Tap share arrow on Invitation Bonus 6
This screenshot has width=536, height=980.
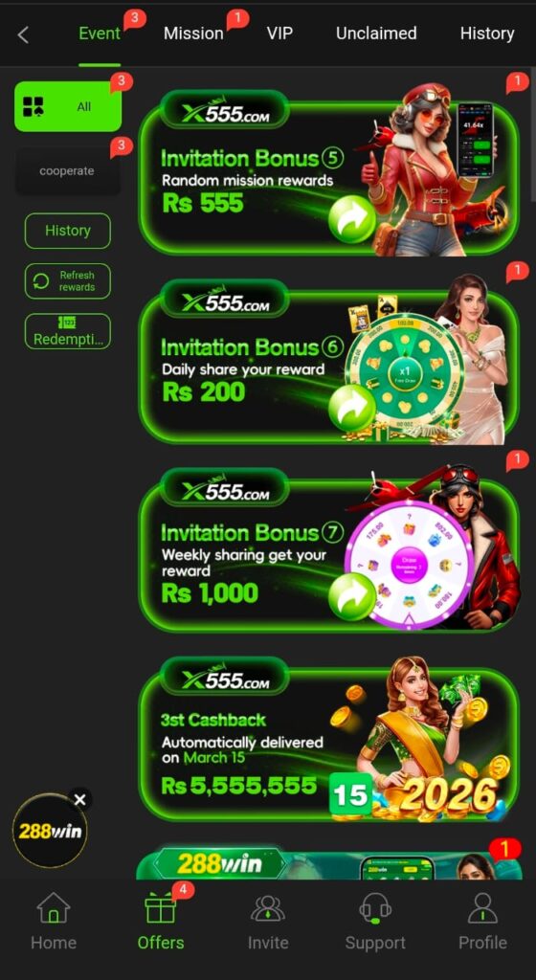(x=351, y=408)
